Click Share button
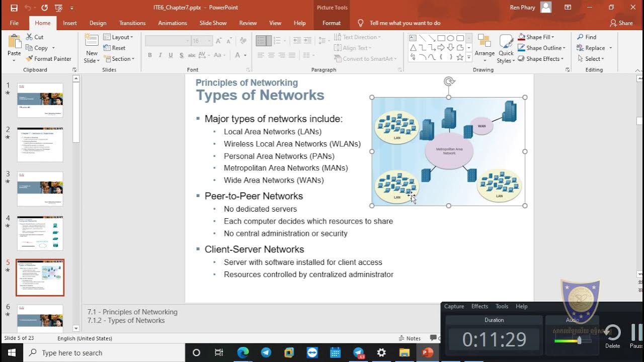 pos(621,23)
